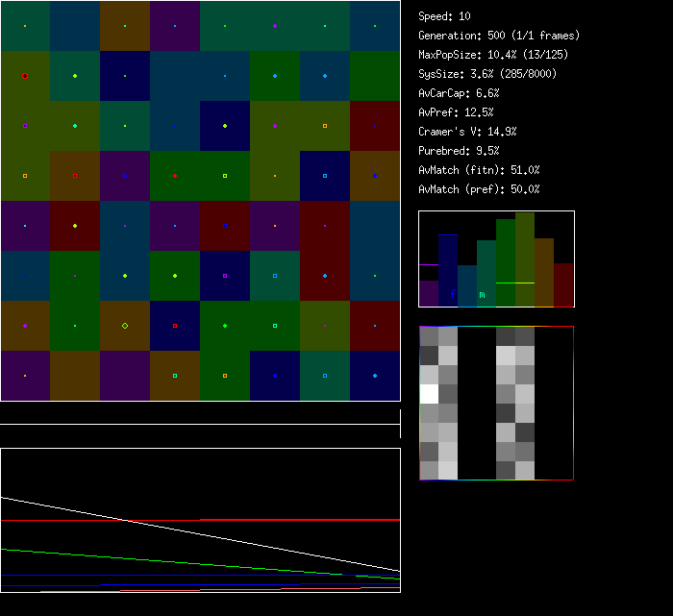Click the red circle marker in the grid

coord(25,76)
